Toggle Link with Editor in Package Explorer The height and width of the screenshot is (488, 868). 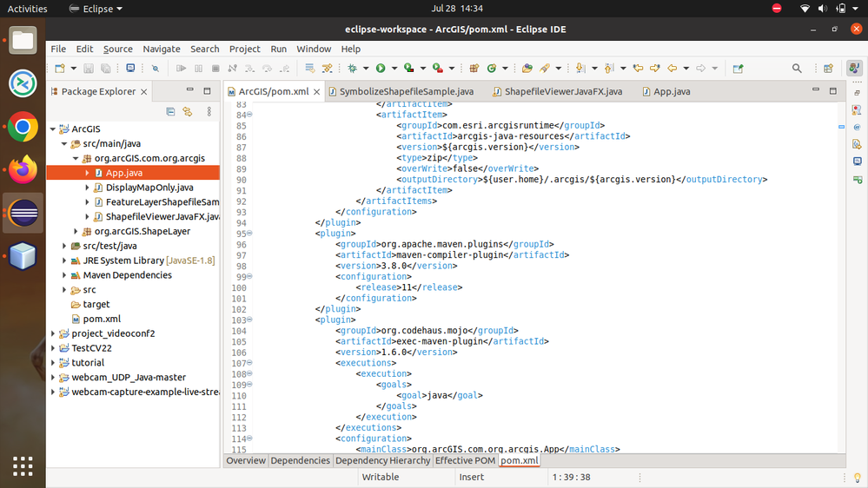tap(188, 111)
